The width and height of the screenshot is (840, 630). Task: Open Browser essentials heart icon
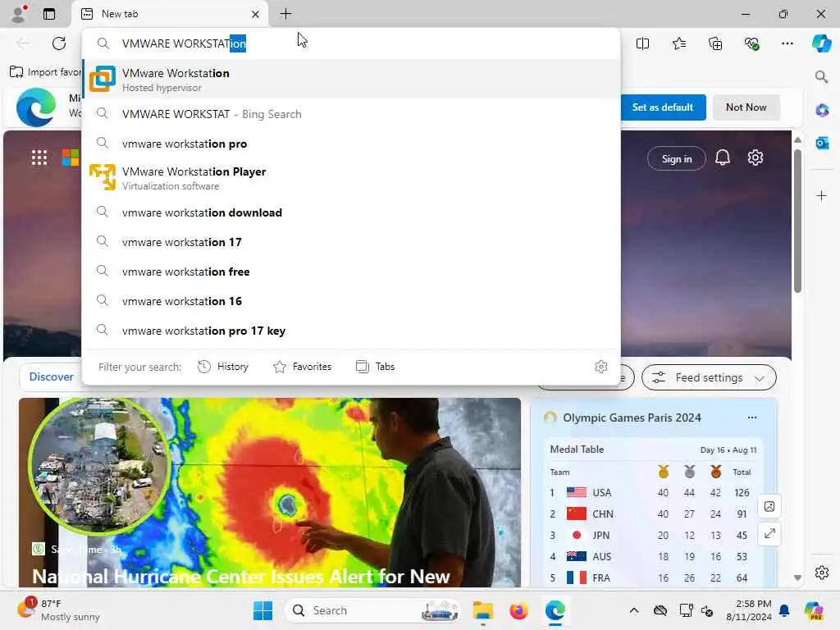tap(751, 43)
